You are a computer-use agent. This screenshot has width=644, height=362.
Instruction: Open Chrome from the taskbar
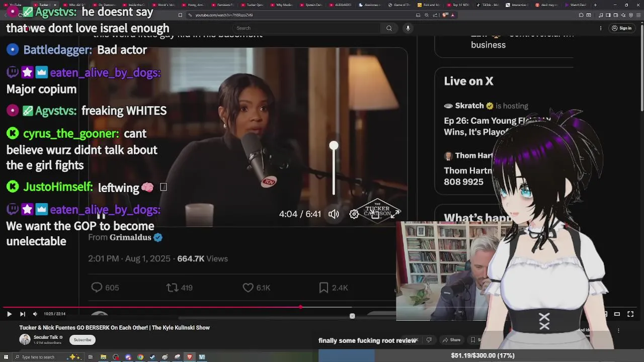coord(140,357)
